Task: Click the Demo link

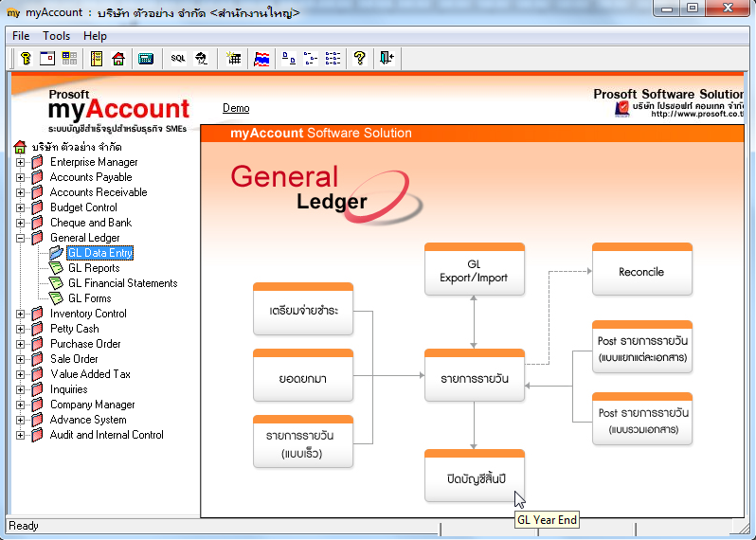Action: pos(236,108)
